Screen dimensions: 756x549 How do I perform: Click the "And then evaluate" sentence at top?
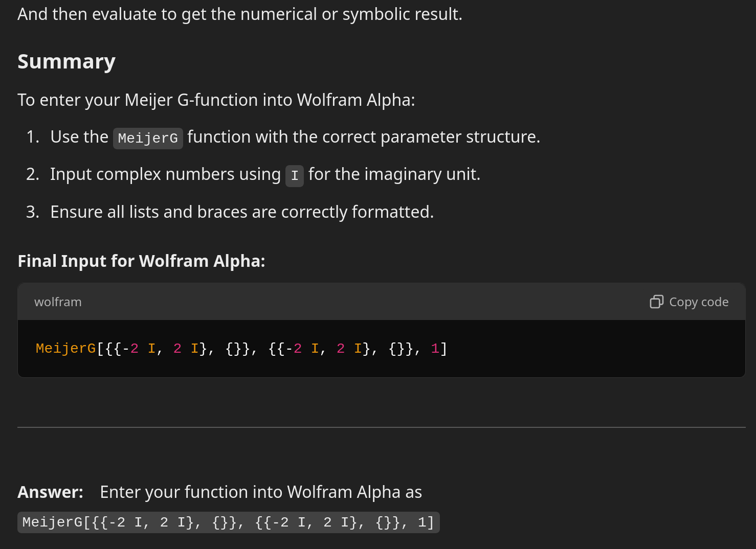(x=239, y=14)
